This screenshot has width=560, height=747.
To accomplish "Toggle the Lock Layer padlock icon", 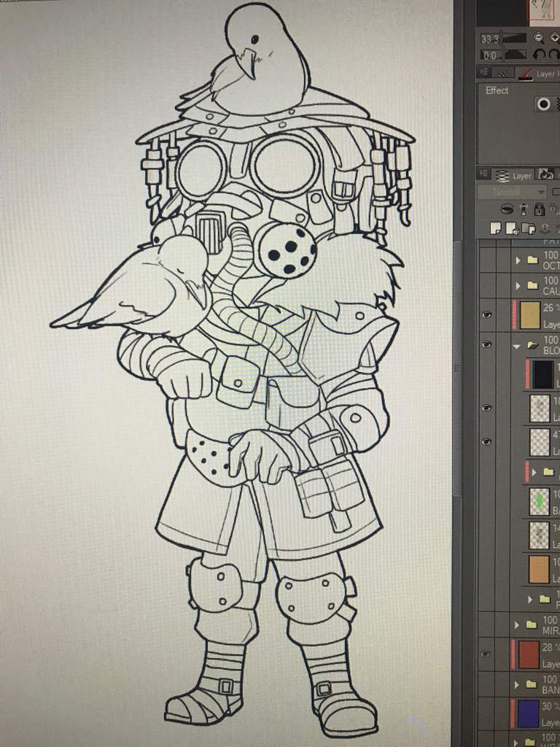I will tap(539, 209).
